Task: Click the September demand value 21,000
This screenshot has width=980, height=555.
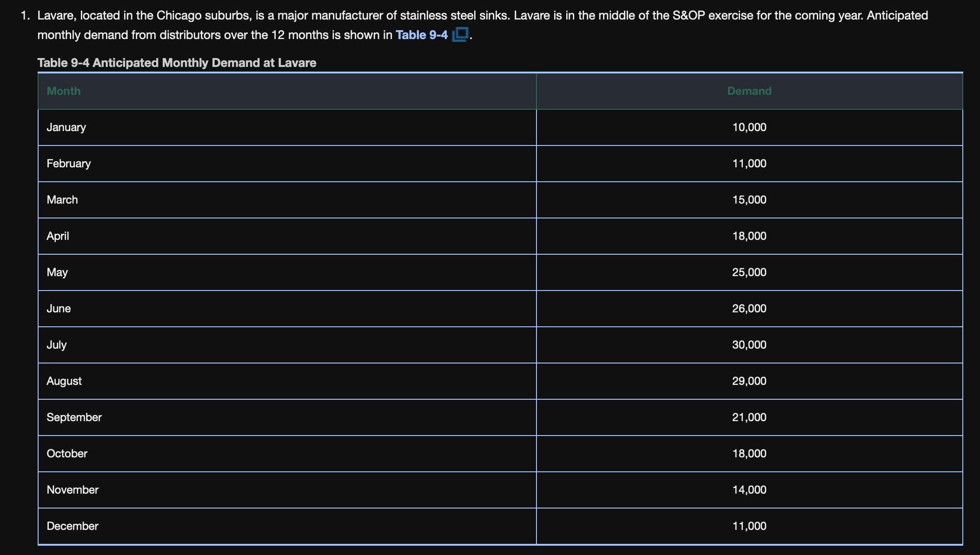Action: coord(749,417)
